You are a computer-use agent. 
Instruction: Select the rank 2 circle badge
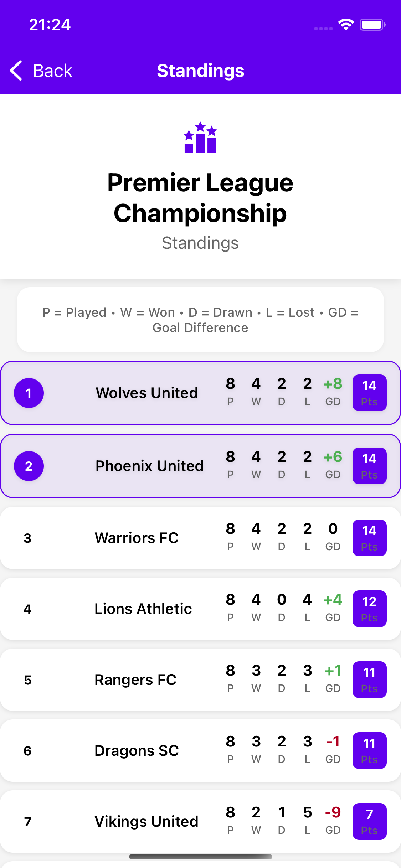click(29, 466)
